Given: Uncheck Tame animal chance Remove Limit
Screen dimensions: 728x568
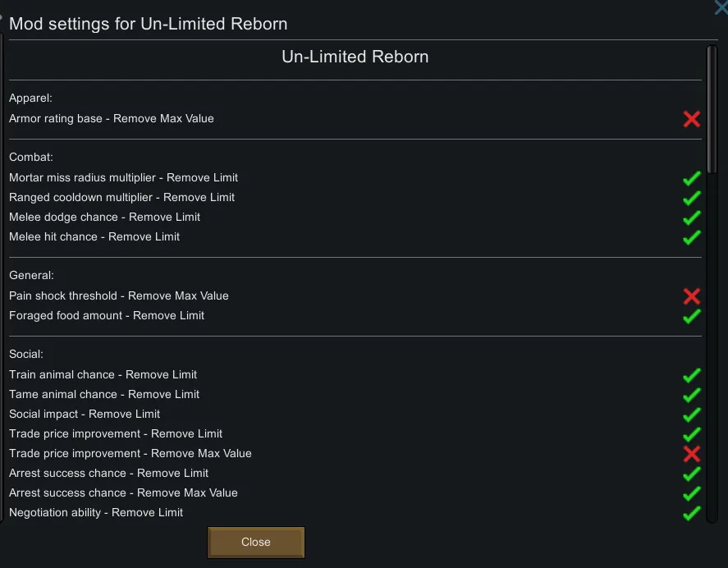Looking at the screenshot, I should tap(692, 395).
